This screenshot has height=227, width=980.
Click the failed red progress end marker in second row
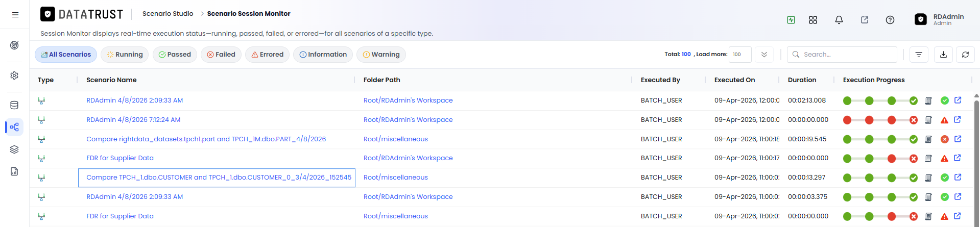914,120
